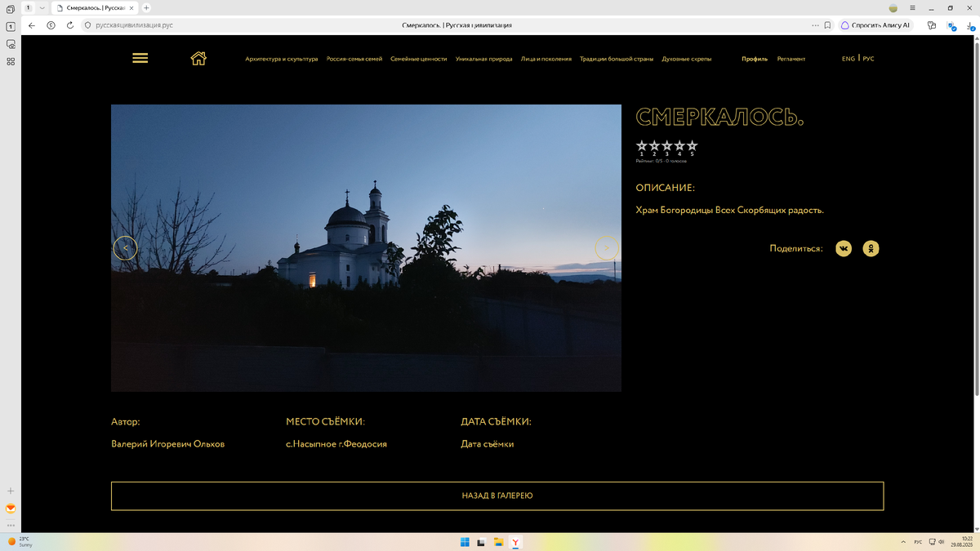Screen dimensions: 980x551
Task: Open the tab counter in the title bar
Action: [29, 7]
